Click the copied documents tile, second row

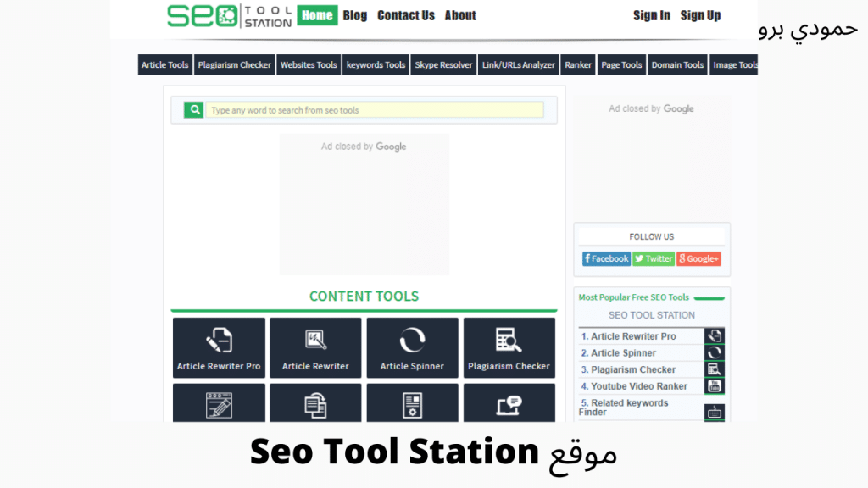coord(315,403)
